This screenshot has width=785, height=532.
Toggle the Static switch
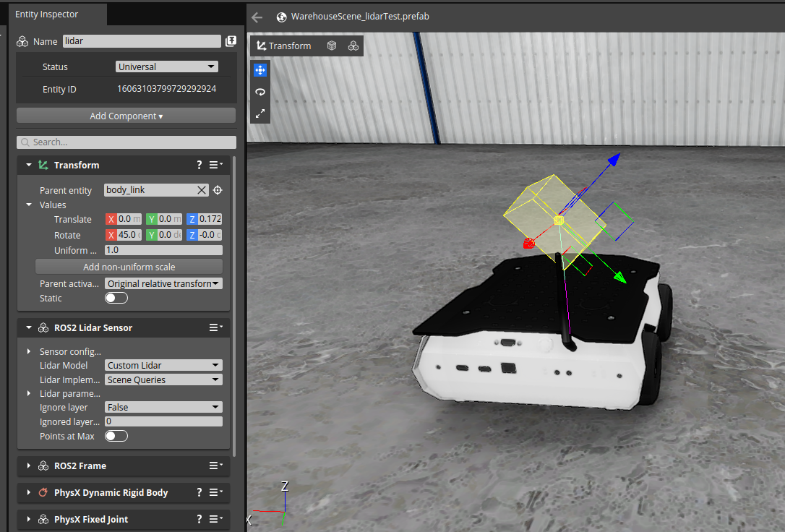click(116, 299)
